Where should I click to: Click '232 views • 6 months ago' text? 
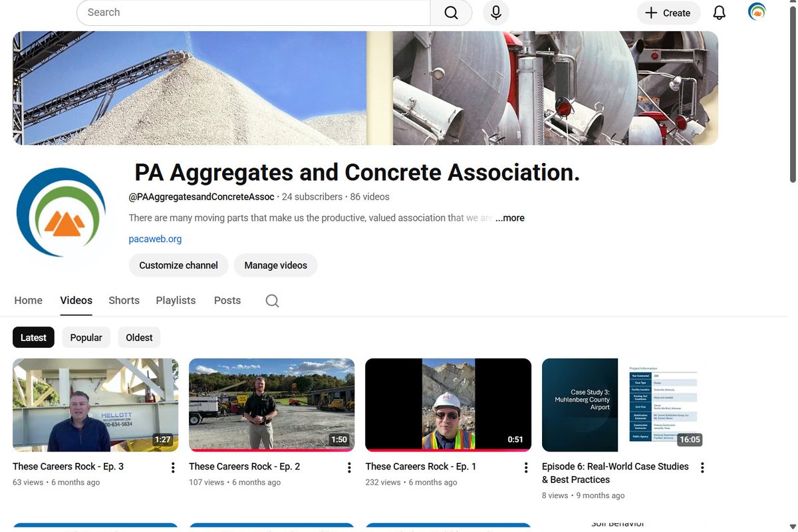[411, 483]
